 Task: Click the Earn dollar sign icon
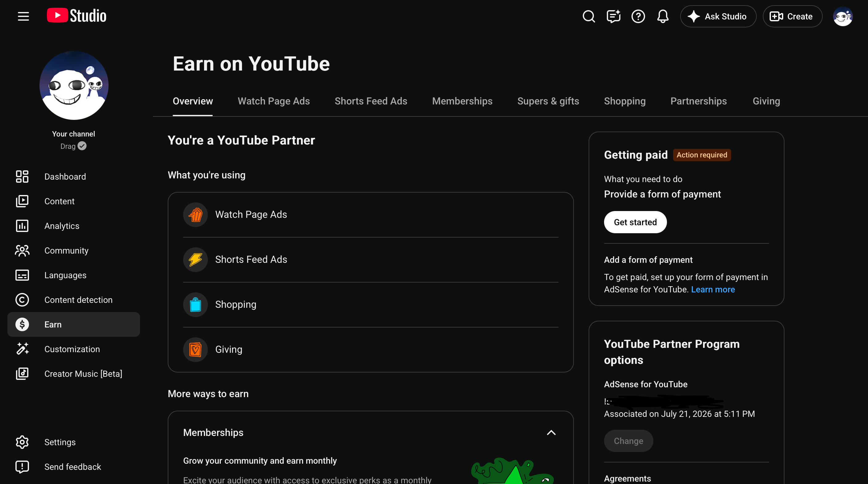click(x=22, y=324)
